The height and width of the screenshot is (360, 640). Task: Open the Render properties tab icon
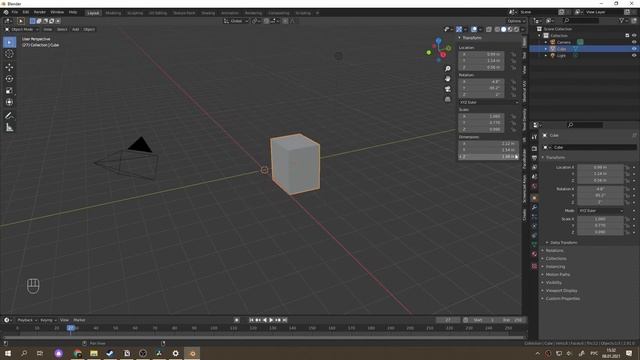point(534,149)
